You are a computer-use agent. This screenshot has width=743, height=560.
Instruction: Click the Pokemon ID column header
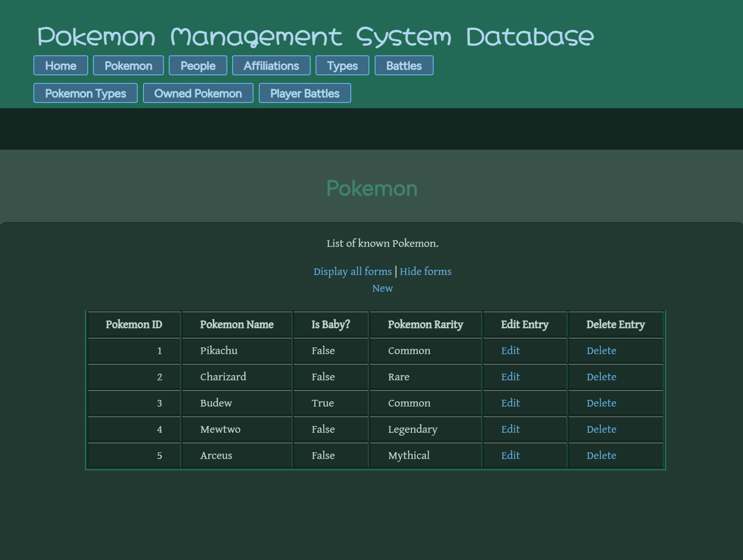[x=134, y=325]
